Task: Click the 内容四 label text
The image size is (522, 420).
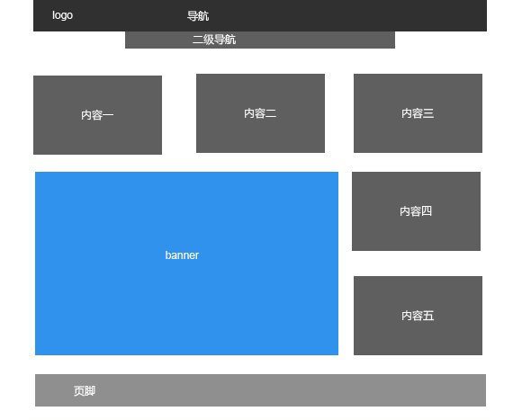Action: click(x=416, y=211)
